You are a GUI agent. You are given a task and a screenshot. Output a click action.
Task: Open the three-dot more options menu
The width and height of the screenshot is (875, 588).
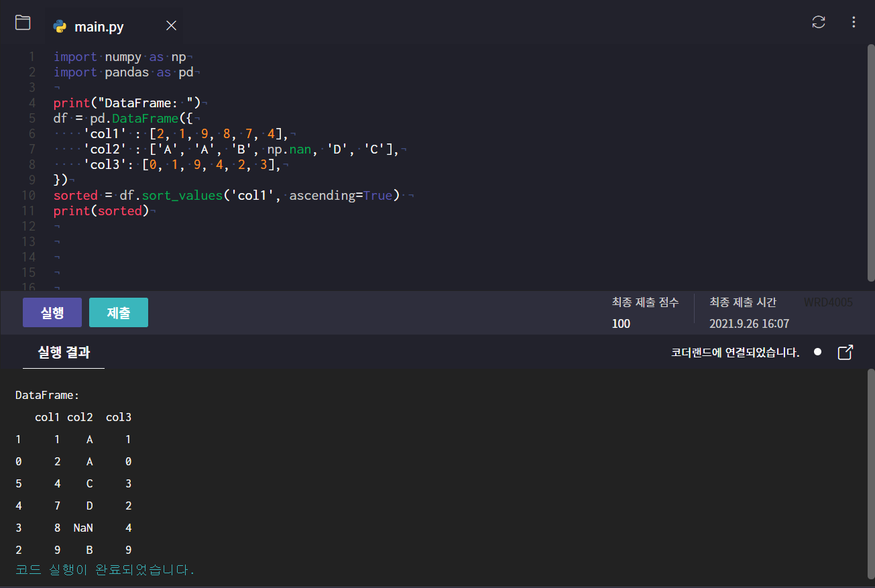click(854, 22)
